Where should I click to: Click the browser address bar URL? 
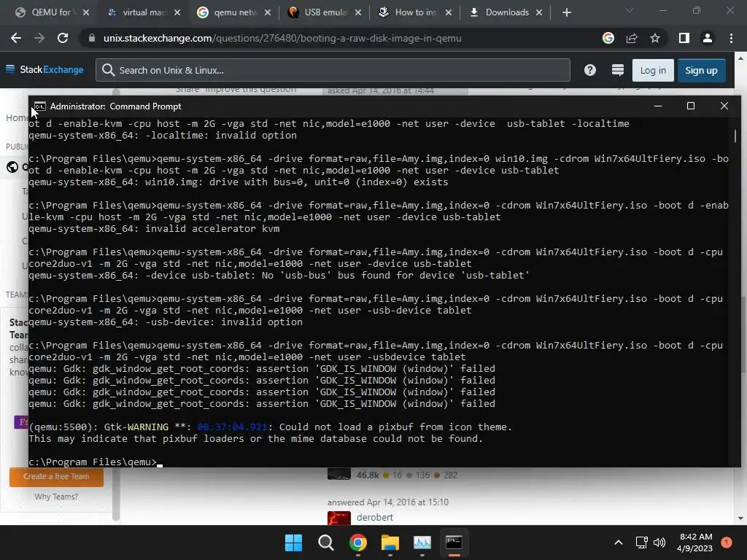282,38
